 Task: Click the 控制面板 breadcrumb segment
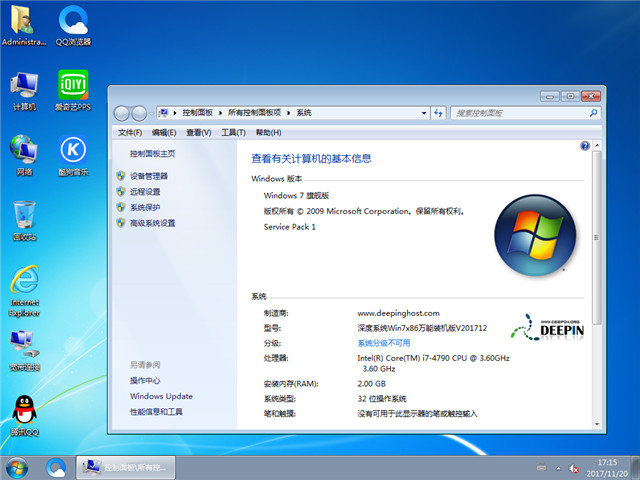(x=198, y=113)
